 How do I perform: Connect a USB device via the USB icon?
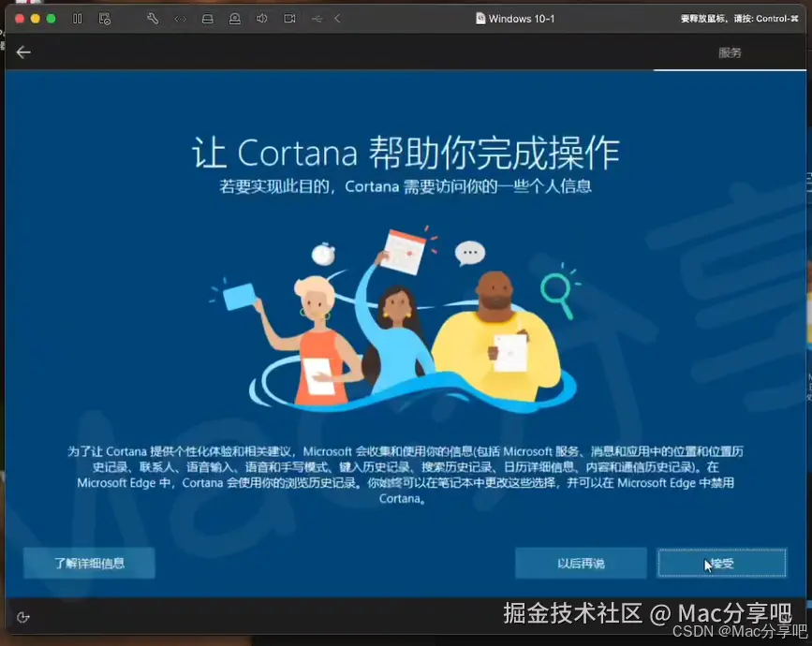(x=317, y=18)
